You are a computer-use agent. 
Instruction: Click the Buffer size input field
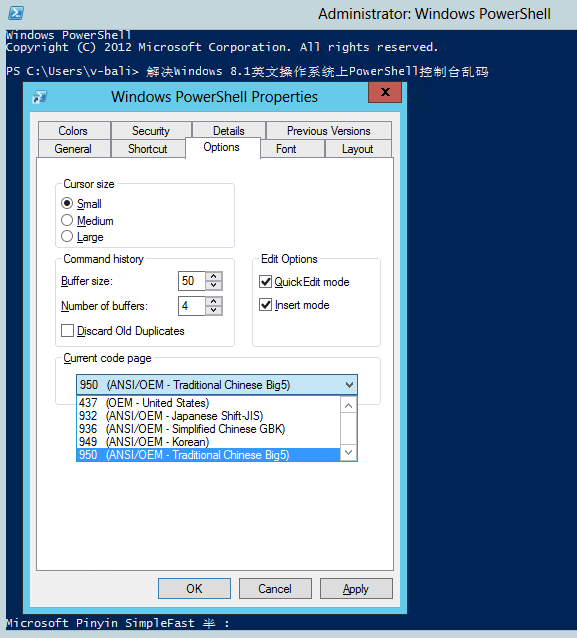tap(192, 281)
